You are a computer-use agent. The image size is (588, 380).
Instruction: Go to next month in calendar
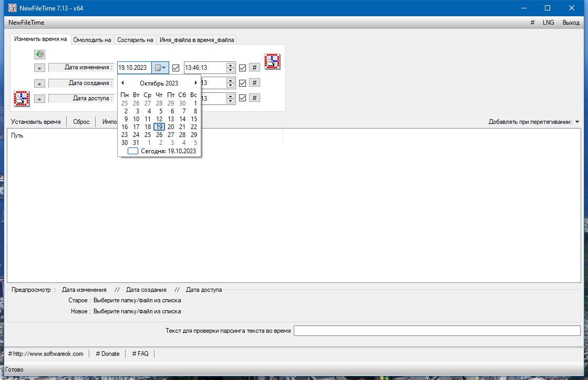[195, 83]
